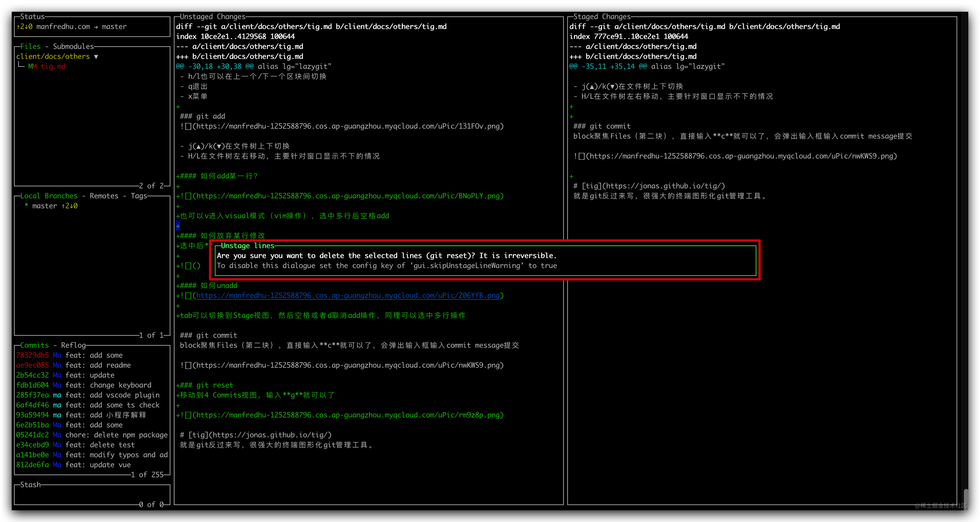Viewport: 980px width, 522px height.
Task: Click the Status panel repo name
Action: click(63, 27)
